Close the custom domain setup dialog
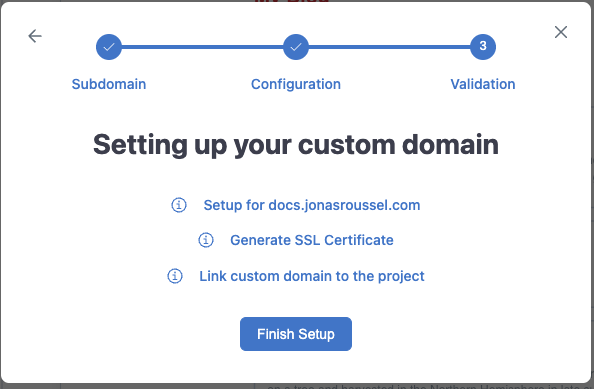Viewport: 594px width, 389px height. (x=561, y=32)
